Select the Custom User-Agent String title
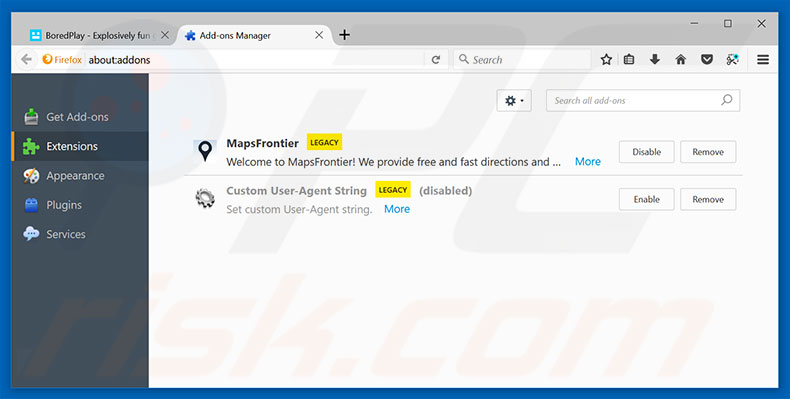This screenshot has width=790, height=399. (x=296, y=191)
